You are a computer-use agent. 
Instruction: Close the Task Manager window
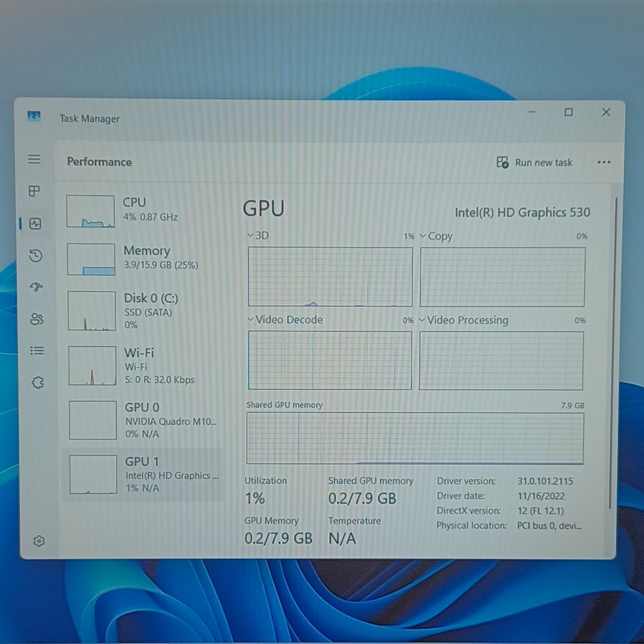coord(606,112)
